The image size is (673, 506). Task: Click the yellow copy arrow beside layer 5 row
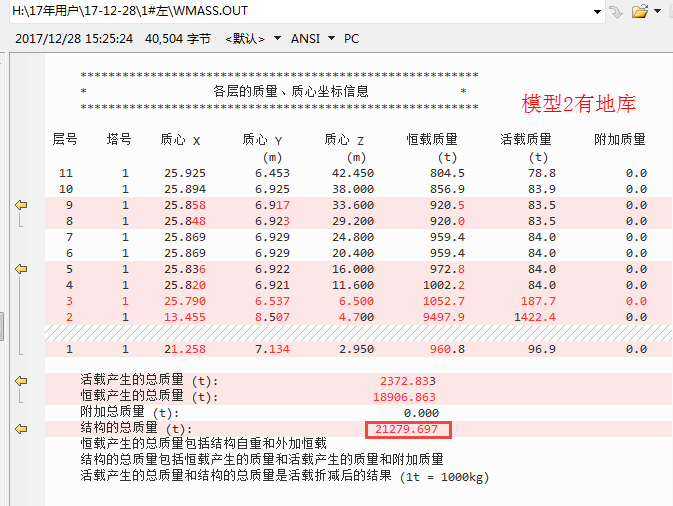coord(21,269)
